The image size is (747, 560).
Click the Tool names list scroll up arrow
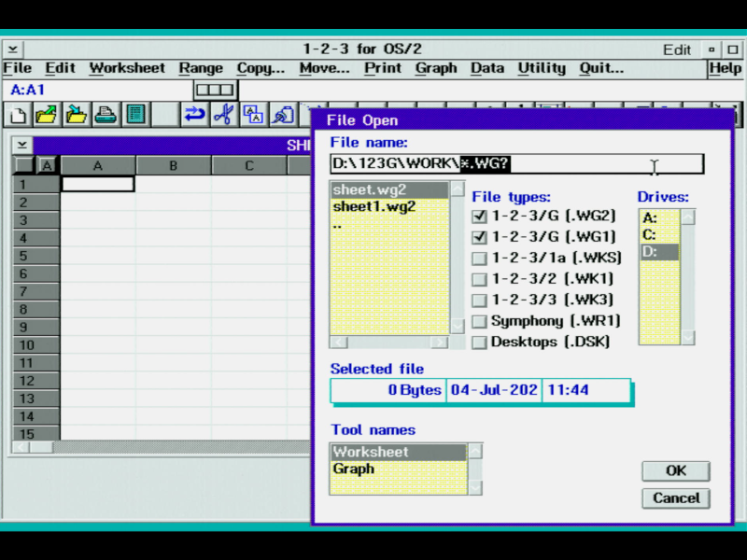click(475, 452)
